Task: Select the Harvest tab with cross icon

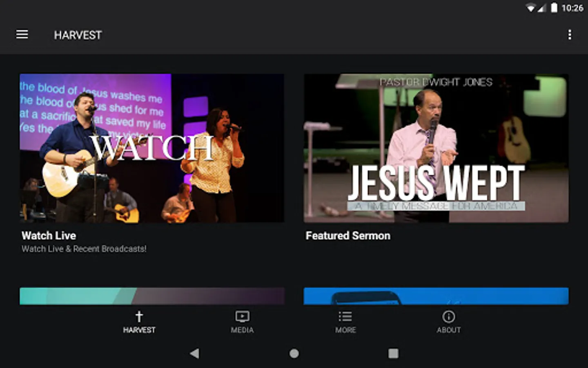Action: (139, 322)
